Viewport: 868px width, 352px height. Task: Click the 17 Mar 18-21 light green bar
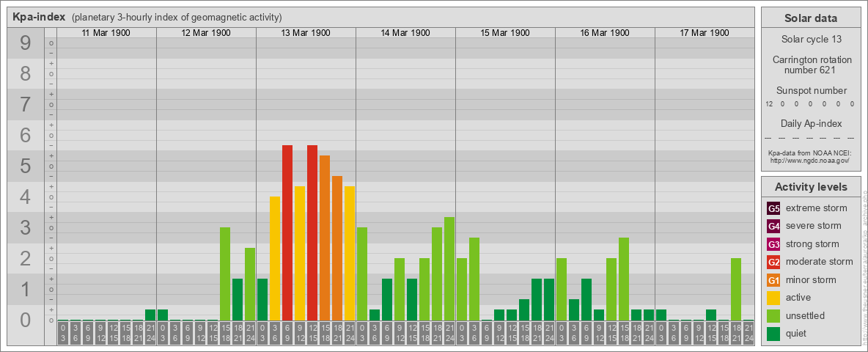coord(736,290)
